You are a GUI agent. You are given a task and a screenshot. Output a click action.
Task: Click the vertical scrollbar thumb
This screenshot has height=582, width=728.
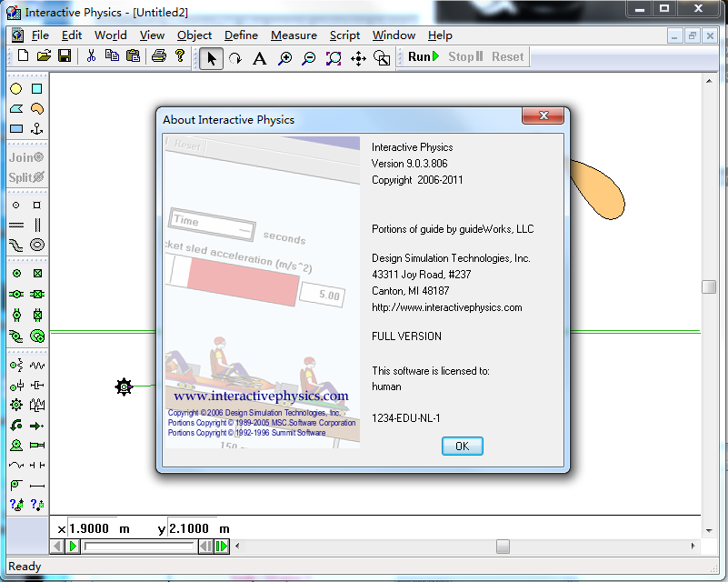(x=709, y=286)
